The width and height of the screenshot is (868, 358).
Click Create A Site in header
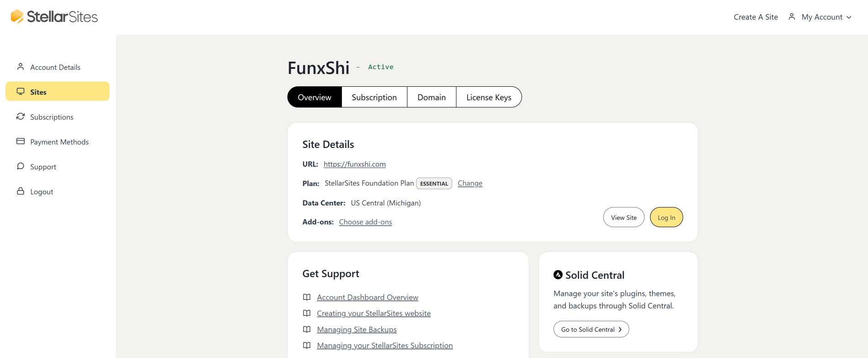[x=755, y=17]
